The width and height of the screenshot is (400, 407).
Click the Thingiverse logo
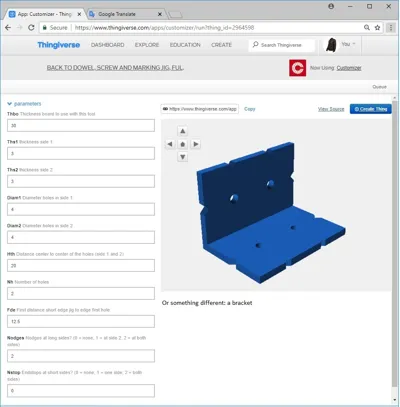tap(59, 45)
